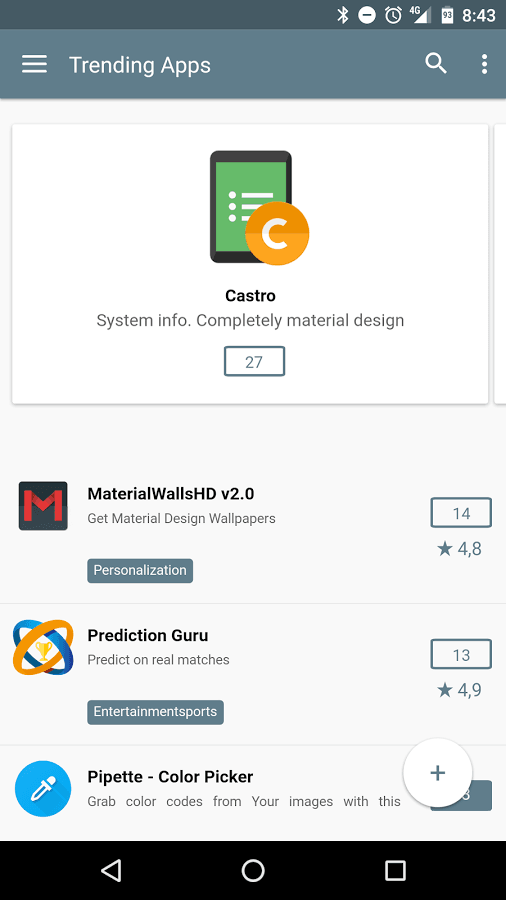Tap the Castro app icon
Viewport: 506px width, 900px height.
259,208
